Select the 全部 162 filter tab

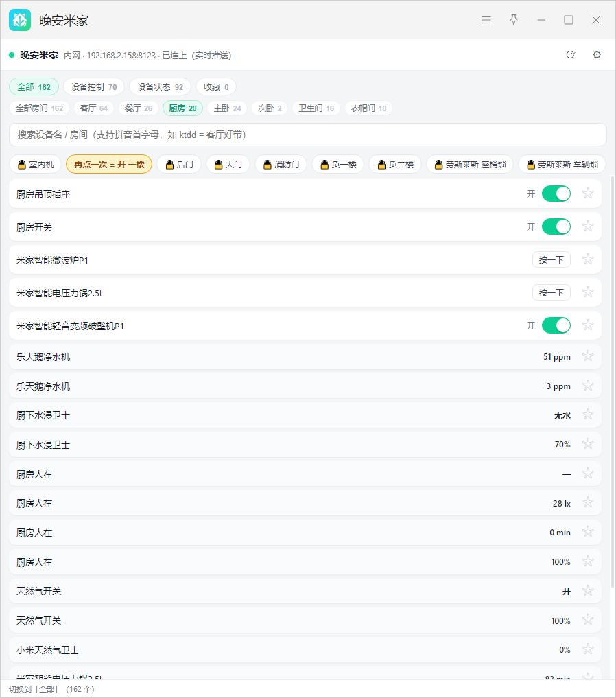tap(34, 86)
